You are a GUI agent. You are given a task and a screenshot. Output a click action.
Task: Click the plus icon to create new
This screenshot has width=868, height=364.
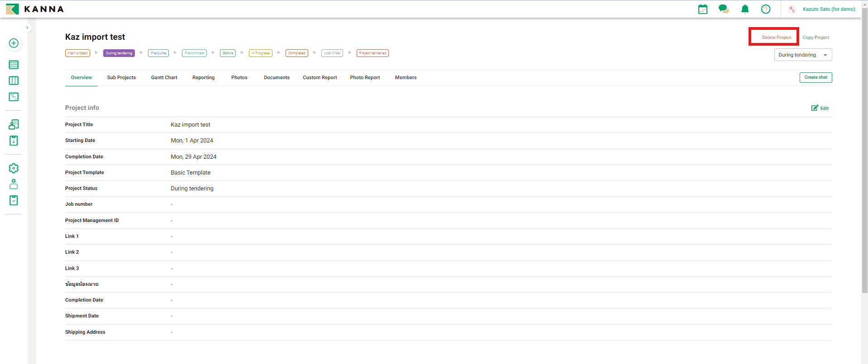click(x=14, y=43)
